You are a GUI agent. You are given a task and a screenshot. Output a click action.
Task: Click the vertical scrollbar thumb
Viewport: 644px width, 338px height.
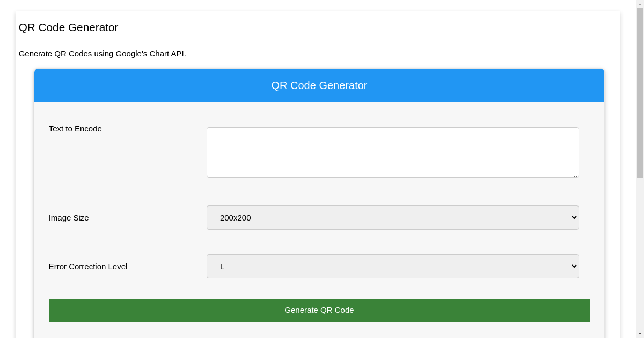(640, 91)
